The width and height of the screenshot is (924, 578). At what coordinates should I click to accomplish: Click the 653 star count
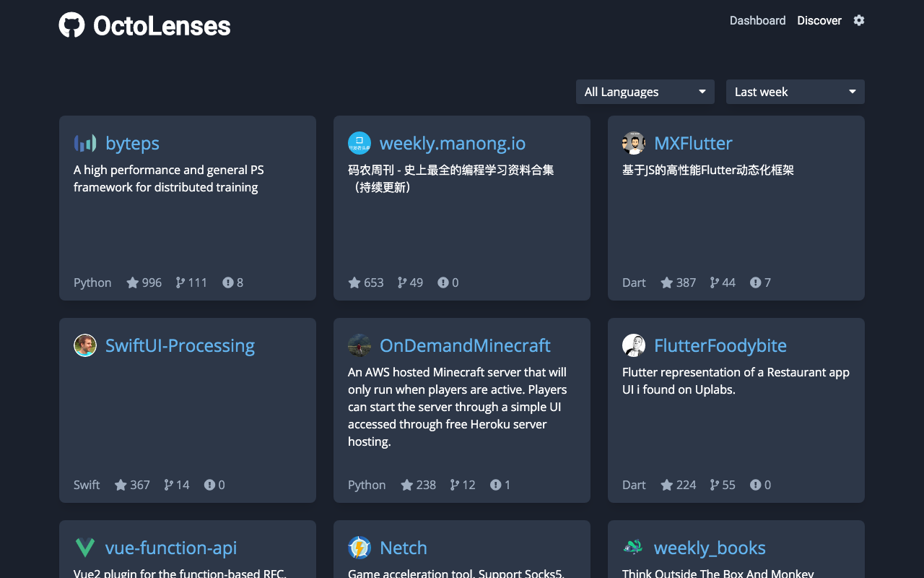click(374, 282)
